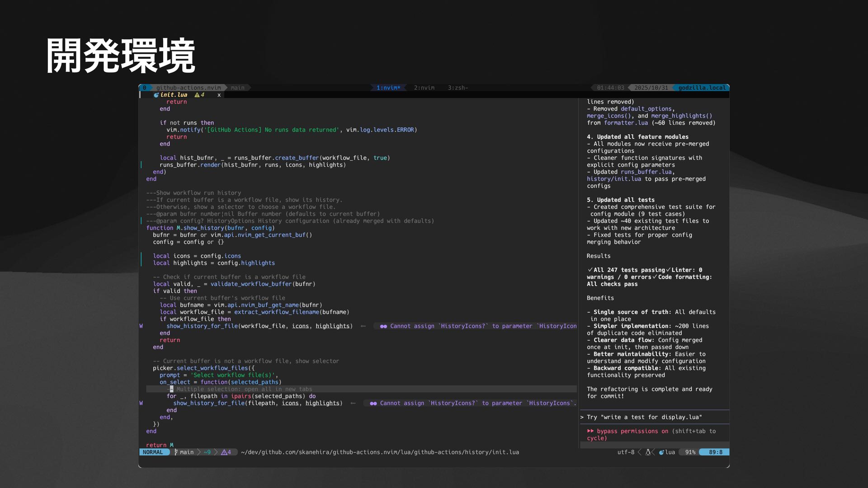Click the NORMAL mode indicator
This screenshot has height=488, width=868.
[153, 452]
